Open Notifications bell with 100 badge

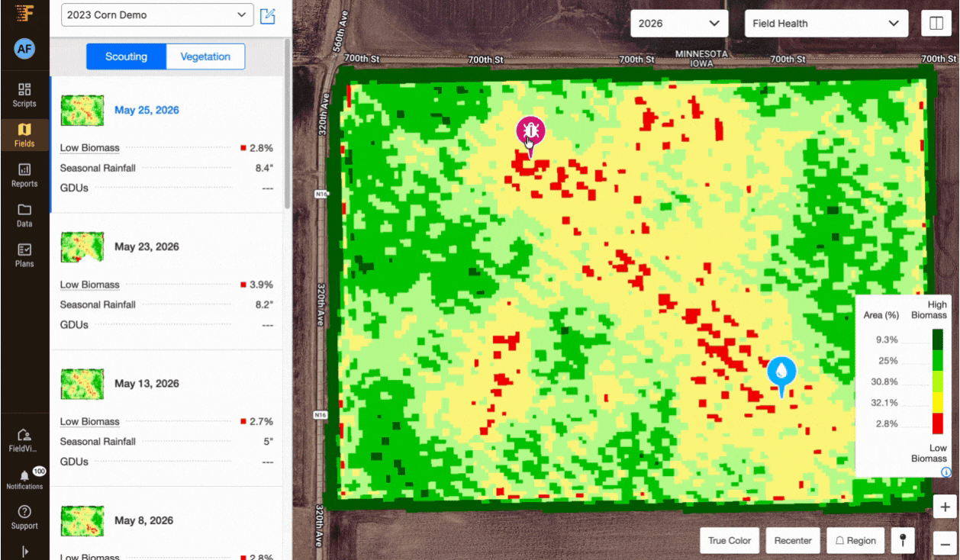(x=24, y=479)
